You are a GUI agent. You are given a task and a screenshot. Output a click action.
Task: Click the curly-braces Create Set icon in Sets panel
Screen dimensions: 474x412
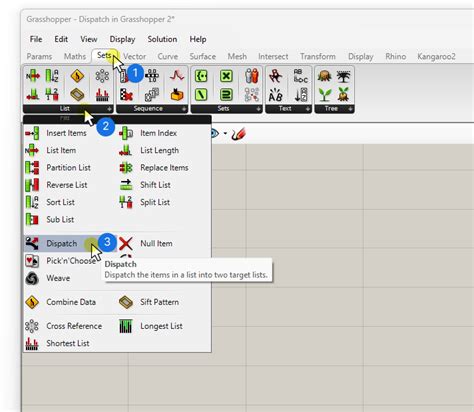(201, 76)
